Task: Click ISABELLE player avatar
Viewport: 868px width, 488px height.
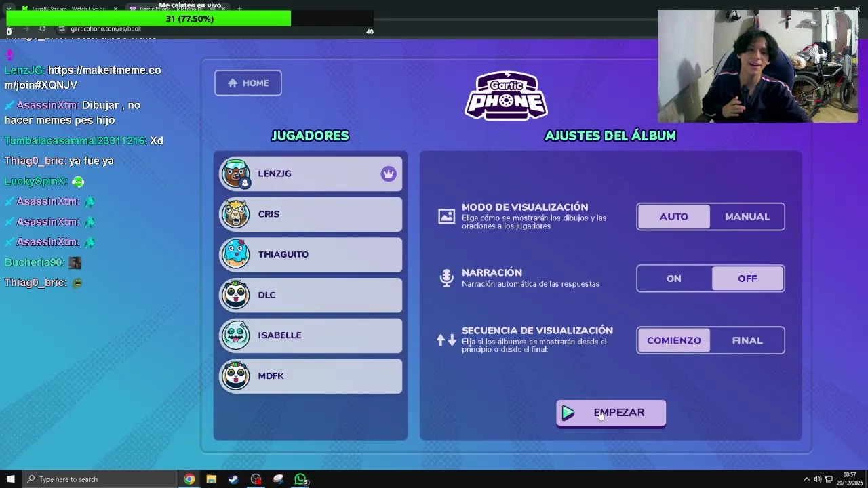Action: coord(236,335)
